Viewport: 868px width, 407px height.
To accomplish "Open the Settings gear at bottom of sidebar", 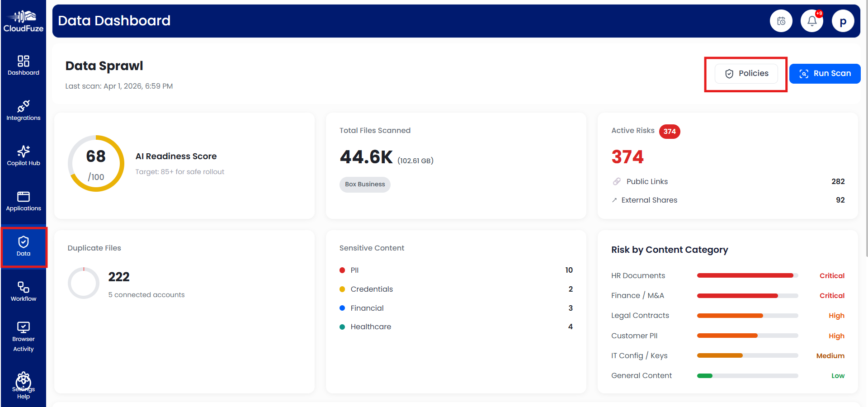I will click(x=24, y=380).
